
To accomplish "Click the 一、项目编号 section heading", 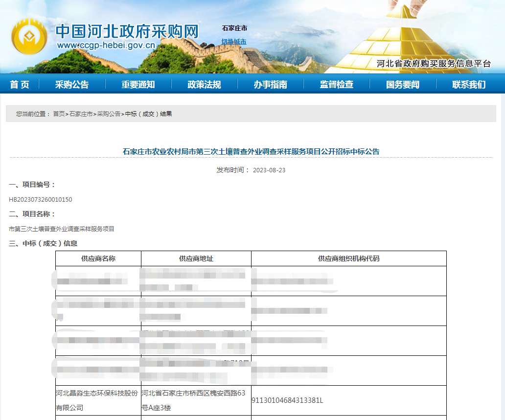I will tap(32, 185).
